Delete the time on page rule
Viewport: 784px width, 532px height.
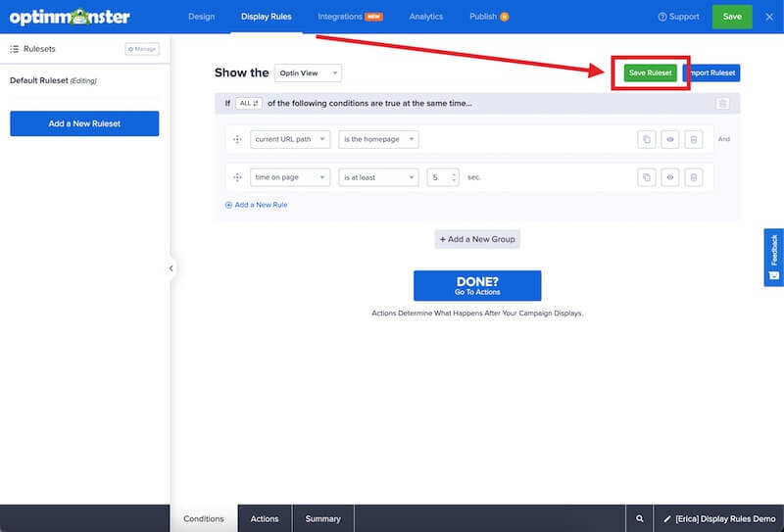click(694, 177)
